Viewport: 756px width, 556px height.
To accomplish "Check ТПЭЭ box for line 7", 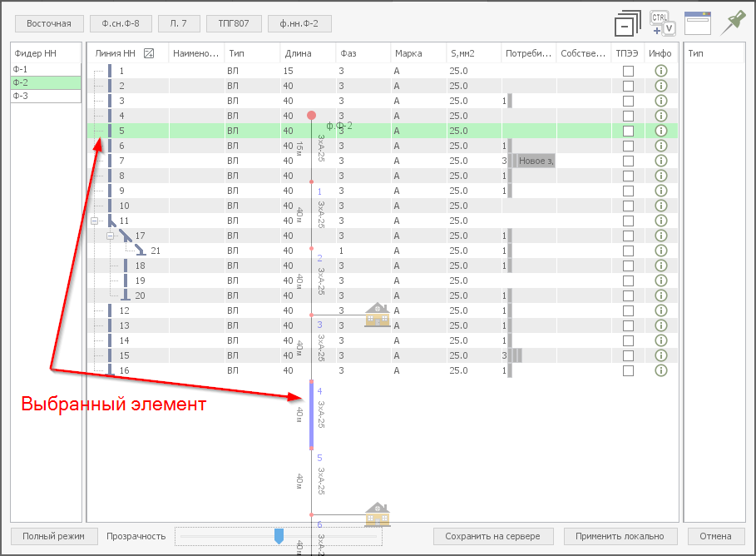I will pos(628,161).
